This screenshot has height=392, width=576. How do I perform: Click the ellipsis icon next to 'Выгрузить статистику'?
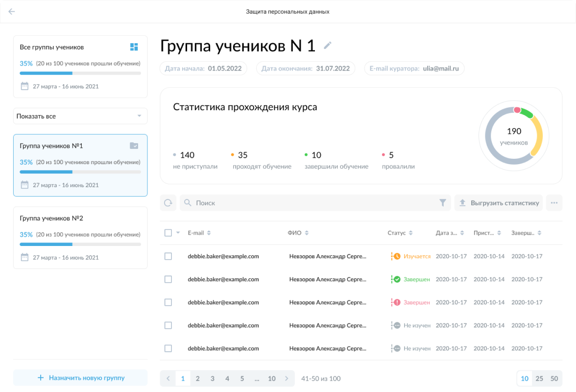(x=554, y=202)
